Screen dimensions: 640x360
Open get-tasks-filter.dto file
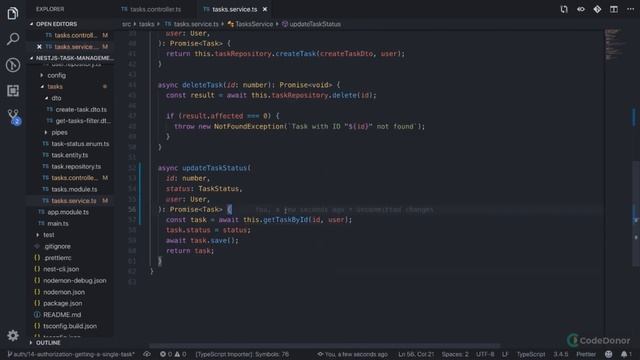pyautogui.click(x=83, y=121)
